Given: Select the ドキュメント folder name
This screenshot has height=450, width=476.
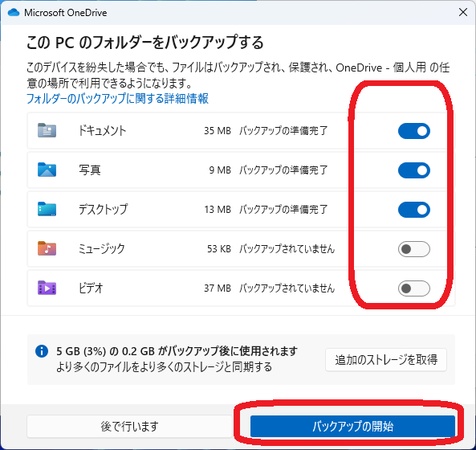Looking at the screenshot, I should tap(102, 130).
